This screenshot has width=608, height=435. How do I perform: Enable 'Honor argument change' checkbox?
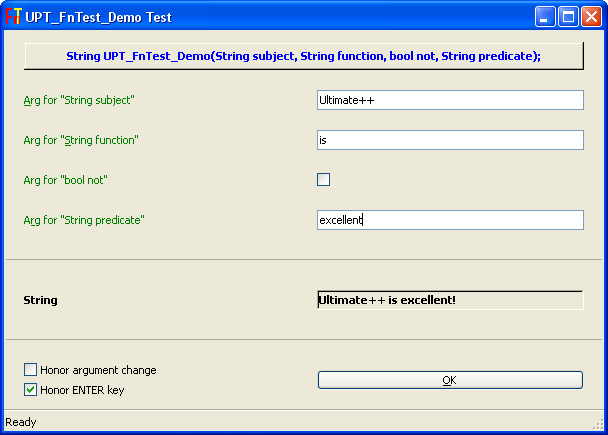[31, 370]
